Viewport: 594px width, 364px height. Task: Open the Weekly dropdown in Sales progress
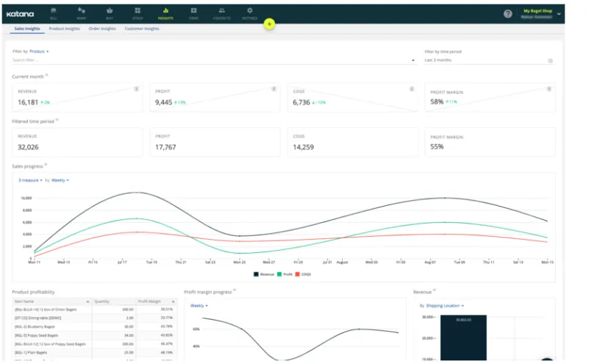click(x=60, y=179)
